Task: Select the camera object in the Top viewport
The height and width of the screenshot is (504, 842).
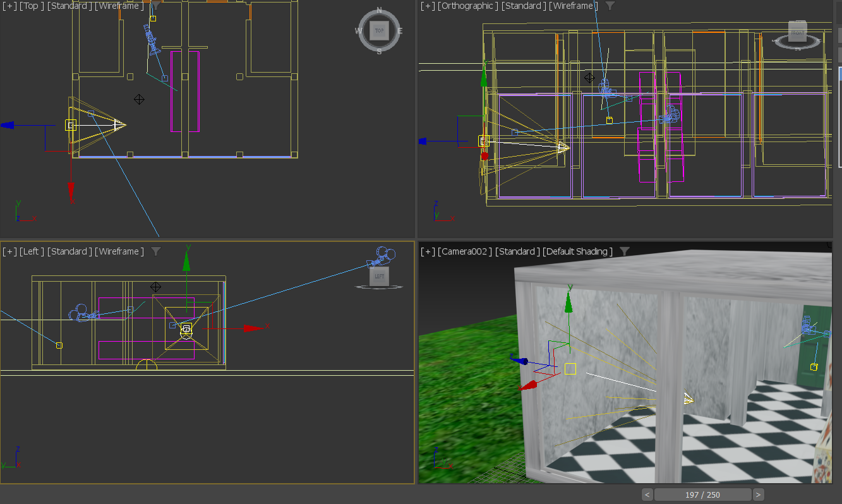Action: coord(152,39)
